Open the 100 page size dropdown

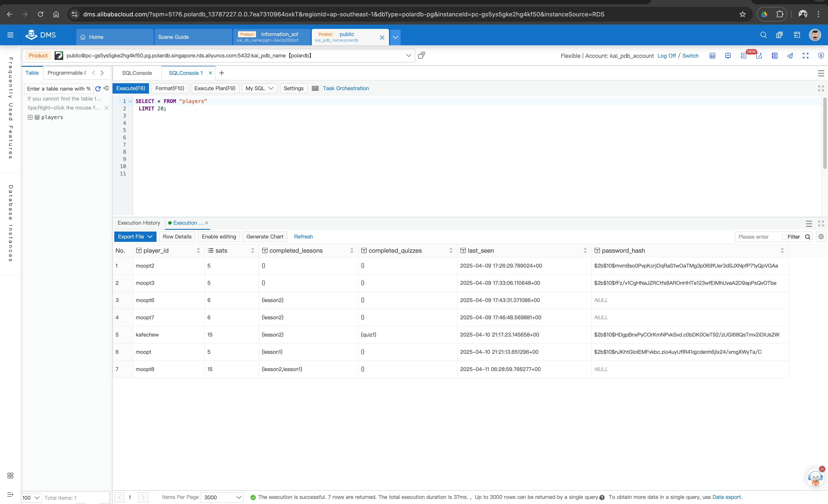point(31,498)
